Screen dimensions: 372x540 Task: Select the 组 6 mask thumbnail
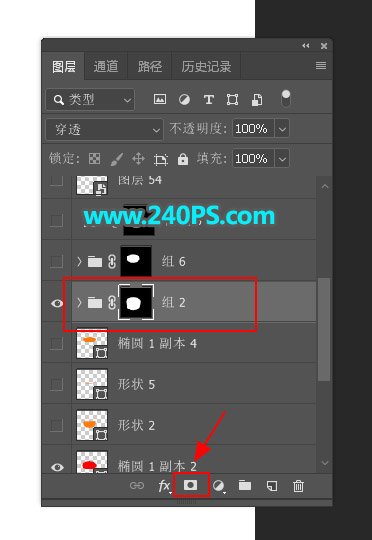coord(136,261)
